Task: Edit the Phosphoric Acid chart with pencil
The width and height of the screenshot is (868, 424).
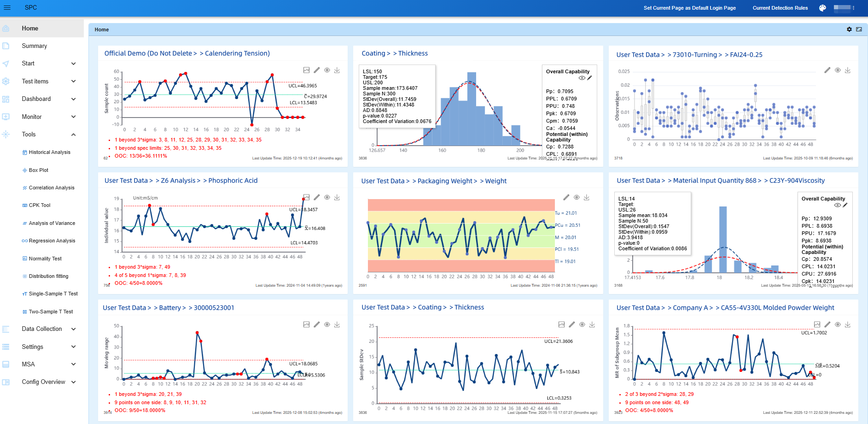Action: point(317,197)
